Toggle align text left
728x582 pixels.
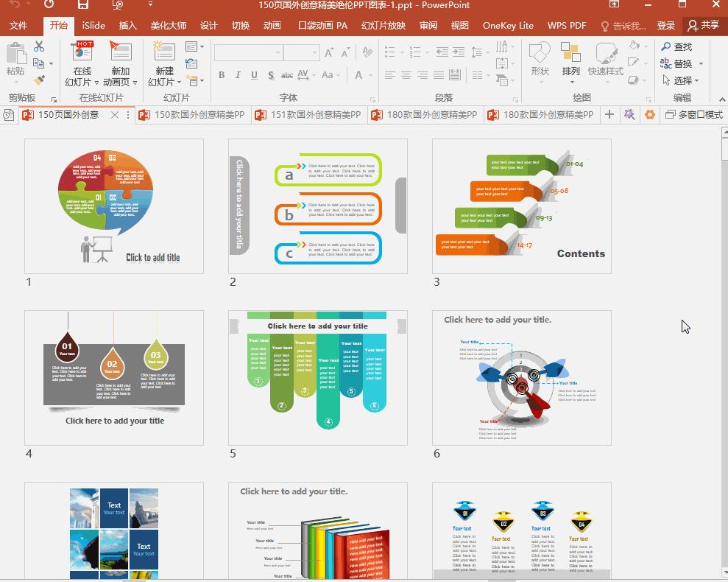click(390, 75)
